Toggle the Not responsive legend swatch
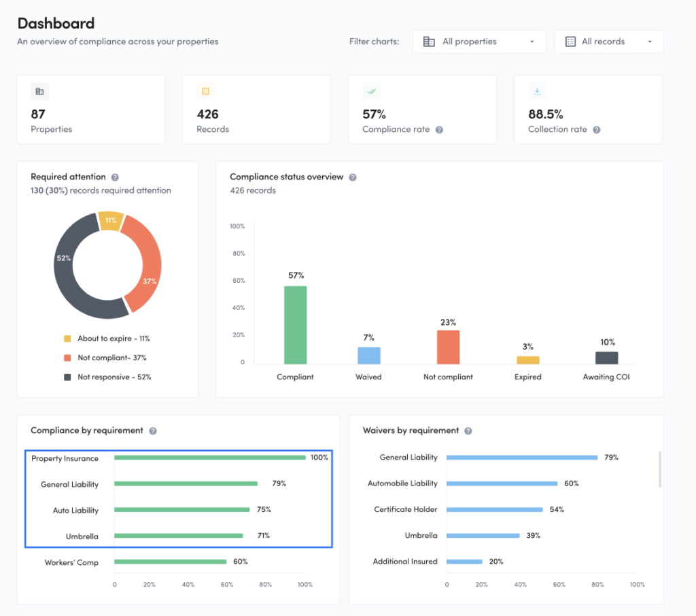Viewport: 696px width, 616px height. point(67,377)
